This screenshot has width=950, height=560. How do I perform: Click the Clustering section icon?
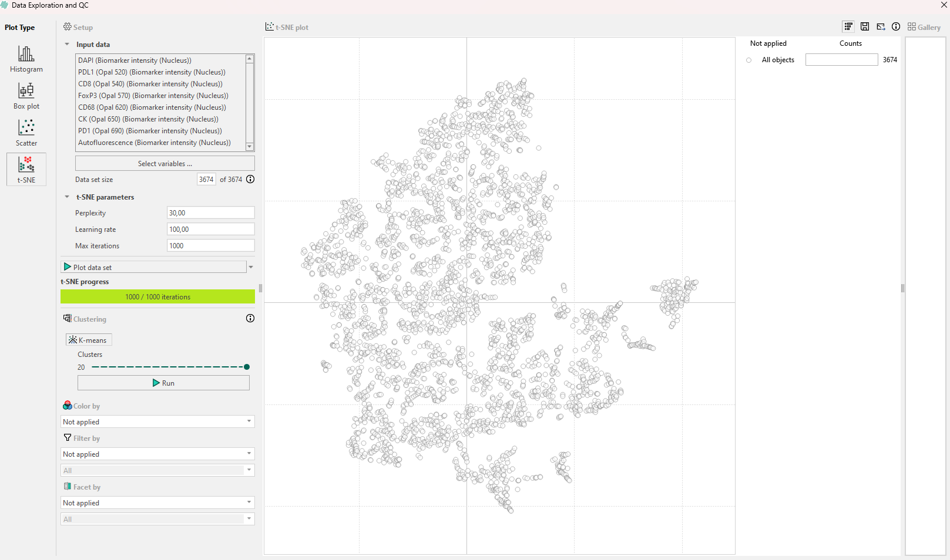(x=68, y=319)
